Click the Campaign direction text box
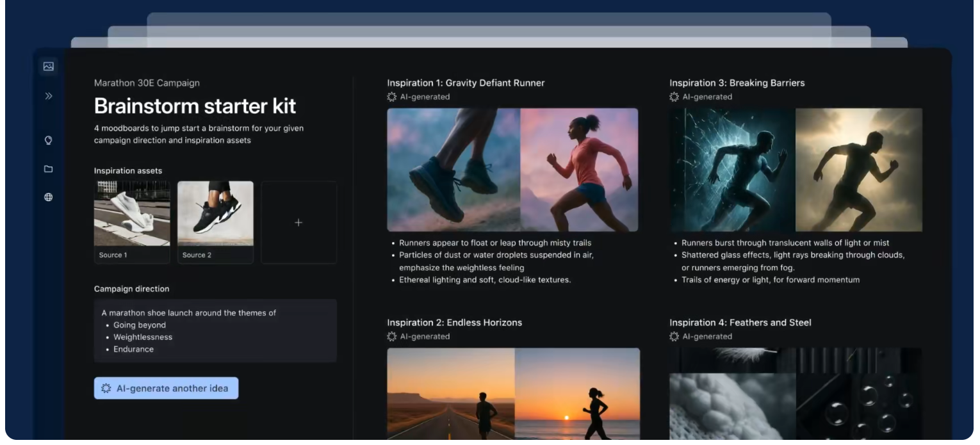The image size is (980, 445). 215,330
